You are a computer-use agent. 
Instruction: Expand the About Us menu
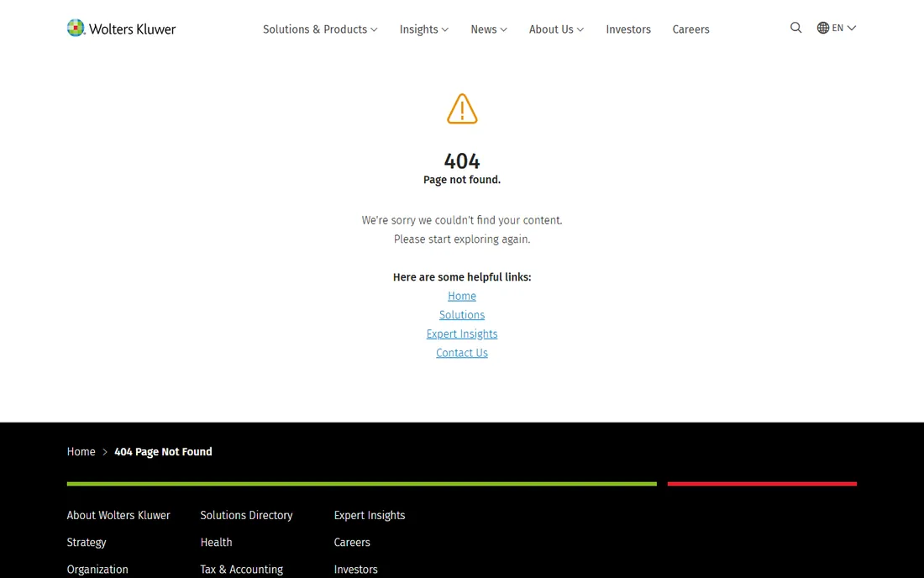tap(556, 29)
